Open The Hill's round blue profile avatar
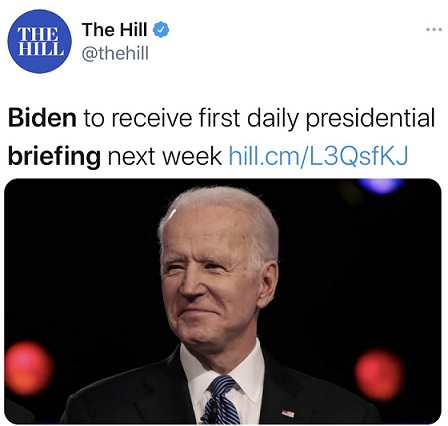The height and width of the screenshot is (426, 448). (40, 41)
